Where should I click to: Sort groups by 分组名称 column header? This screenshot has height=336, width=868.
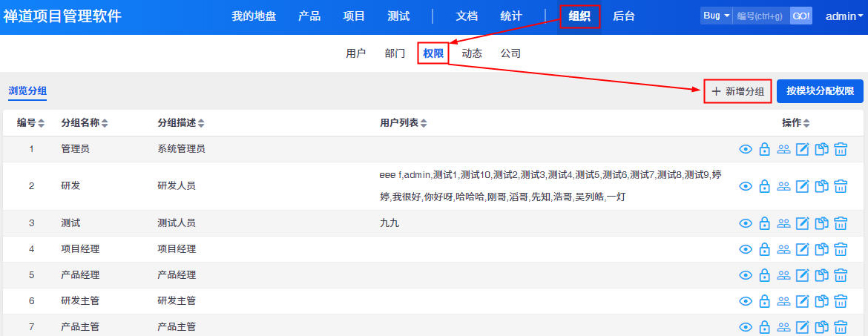(x=85, y=122)
